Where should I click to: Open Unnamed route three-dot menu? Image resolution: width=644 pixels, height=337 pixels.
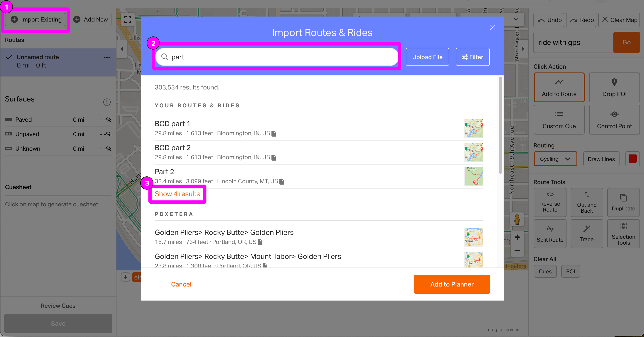point(107,58)
